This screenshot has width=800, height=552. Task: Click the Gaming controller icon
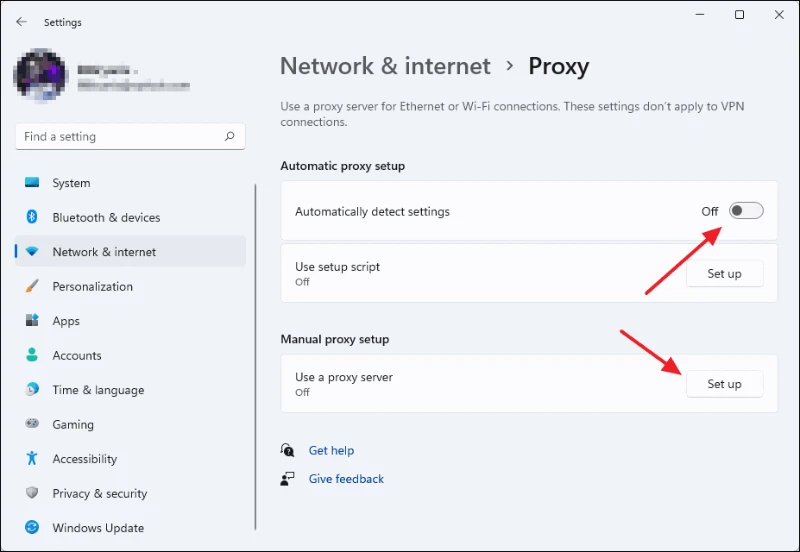coord(32,423)
